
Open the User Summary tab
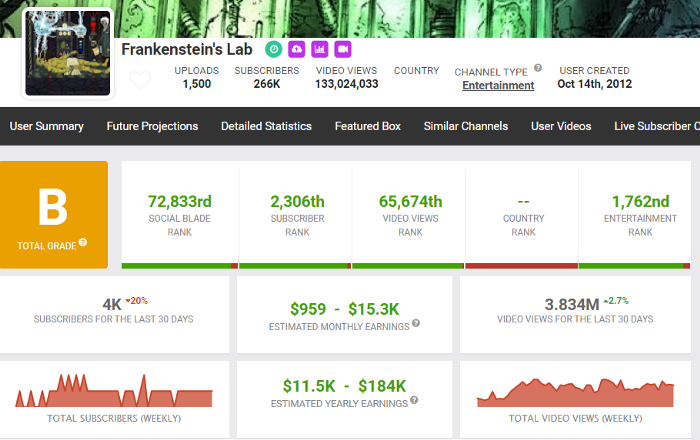pos(47,126)
